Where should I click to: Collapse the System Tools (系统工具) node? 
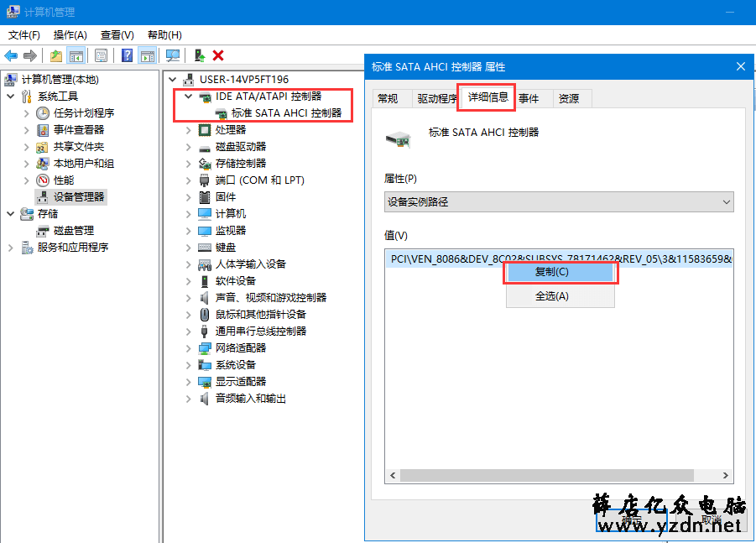pyautogui.click(x=11, y=97)
